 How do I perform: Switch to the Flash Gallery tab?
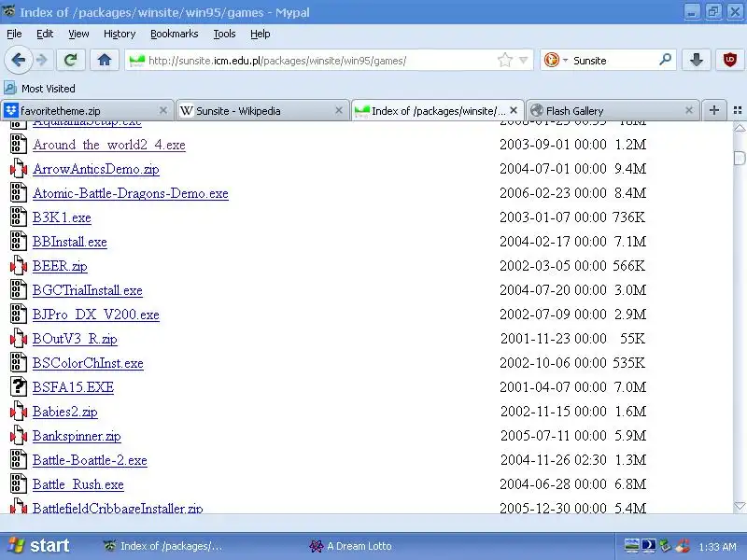coord(613,110)
